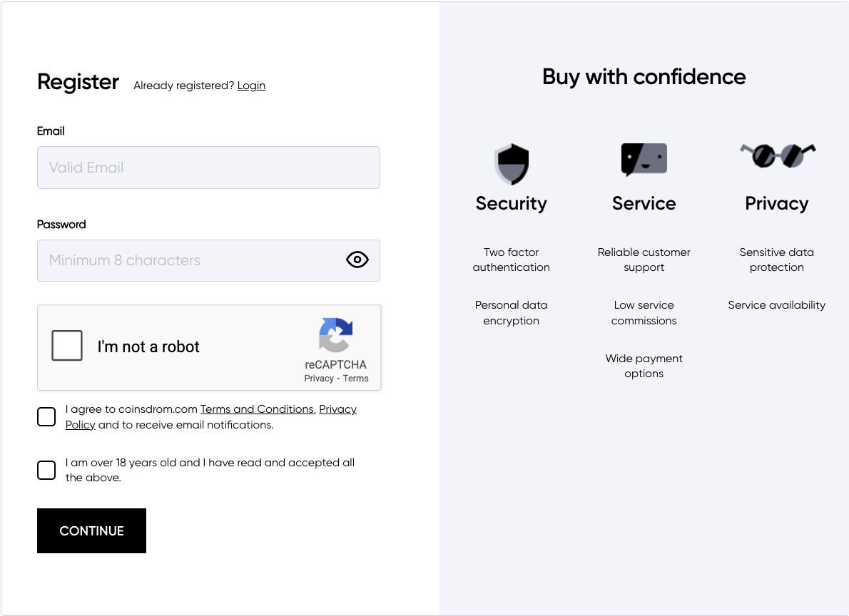The height and width of the screenshot is (616, 849).
Task: Click the "Buy with confidence" heading
Action: (x=644, y=77)
